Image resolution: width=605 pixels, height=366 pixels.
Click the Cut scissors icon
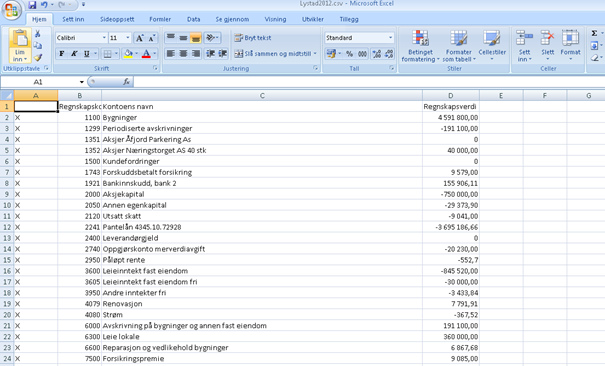[x=37, y=34]
